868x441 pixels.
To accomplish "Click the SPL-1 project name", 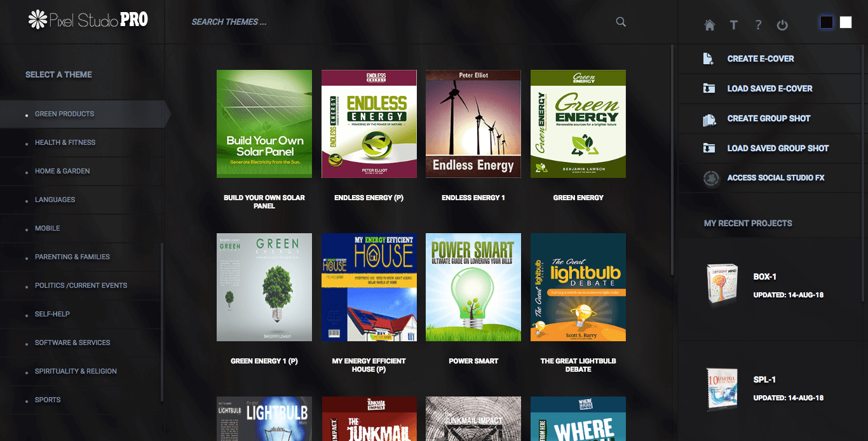I will point(764,379).
